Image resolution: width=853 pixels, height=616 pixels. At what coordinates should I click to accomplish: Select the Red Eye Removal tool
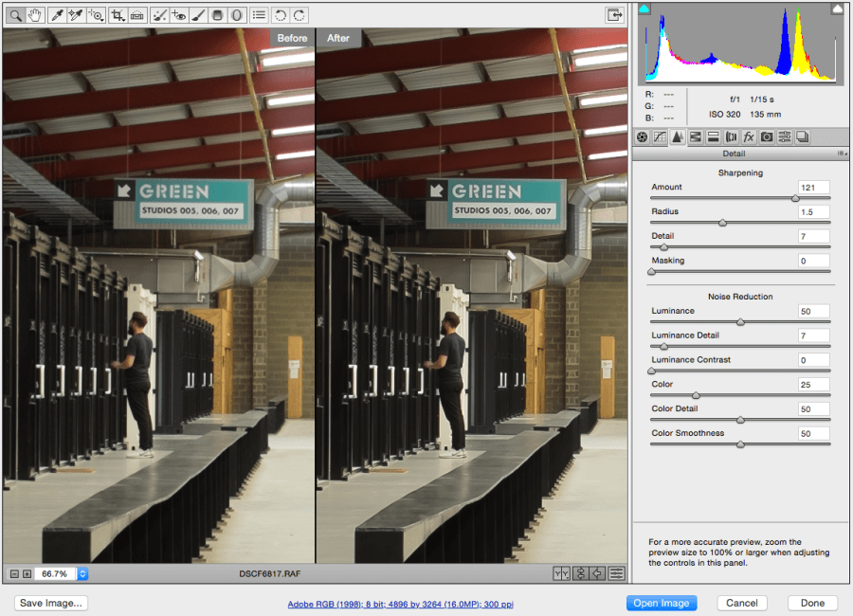(x=179, y=15)
